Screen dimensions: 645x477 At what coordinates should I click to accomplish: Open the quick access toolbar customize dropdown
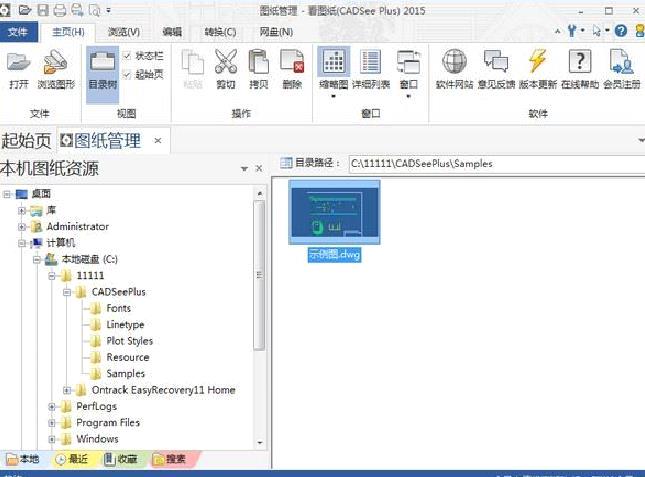[x=109, y=10]
